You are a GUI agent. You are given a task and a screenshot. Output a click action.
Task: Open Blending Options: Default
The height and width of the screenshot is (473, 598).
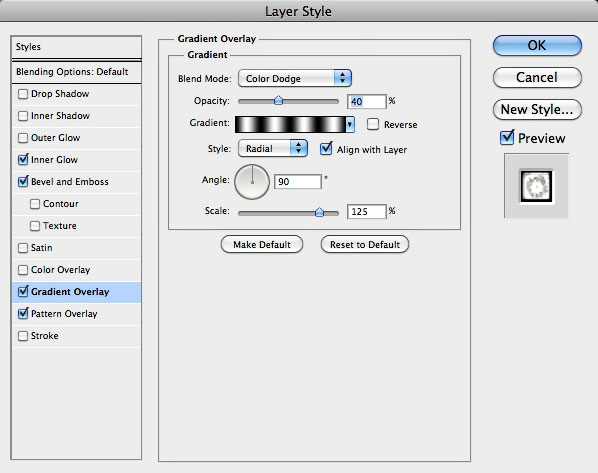[x=72, y=72]
